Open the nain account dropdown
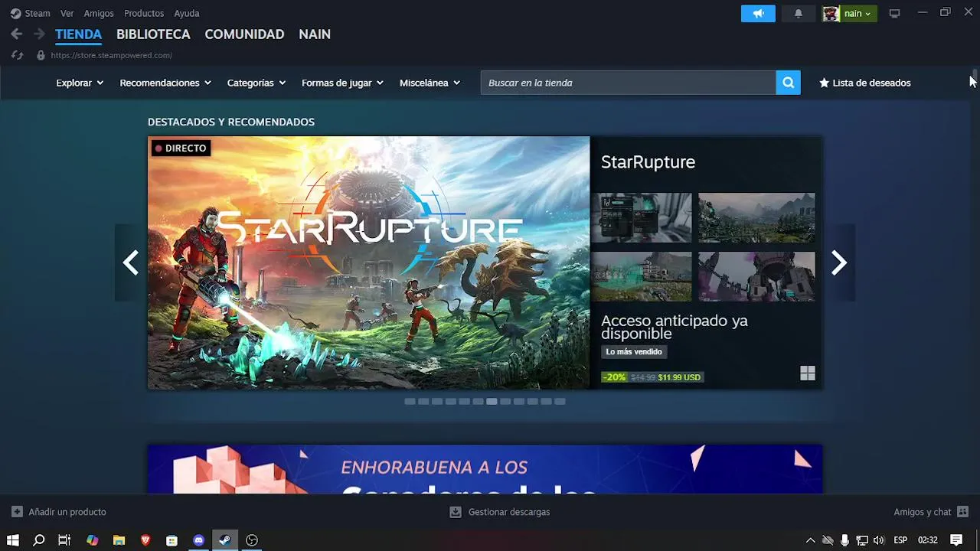 tap(857, 14)
